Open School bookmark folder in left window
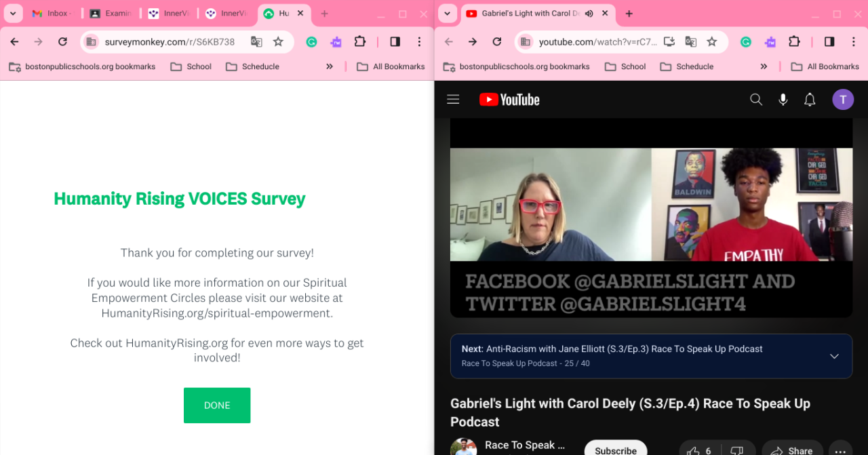Viewport: 868px width, 455px height. [x=191, y=66]
